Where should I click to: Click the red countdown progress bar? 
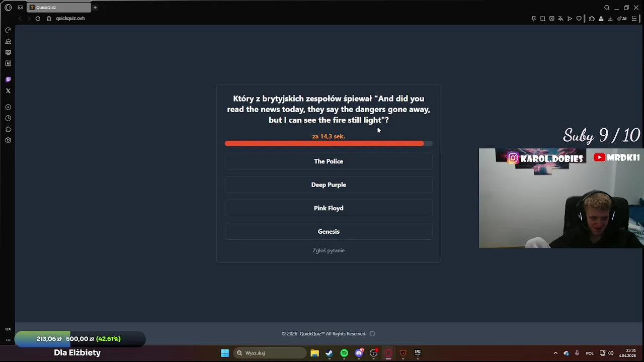329,144
